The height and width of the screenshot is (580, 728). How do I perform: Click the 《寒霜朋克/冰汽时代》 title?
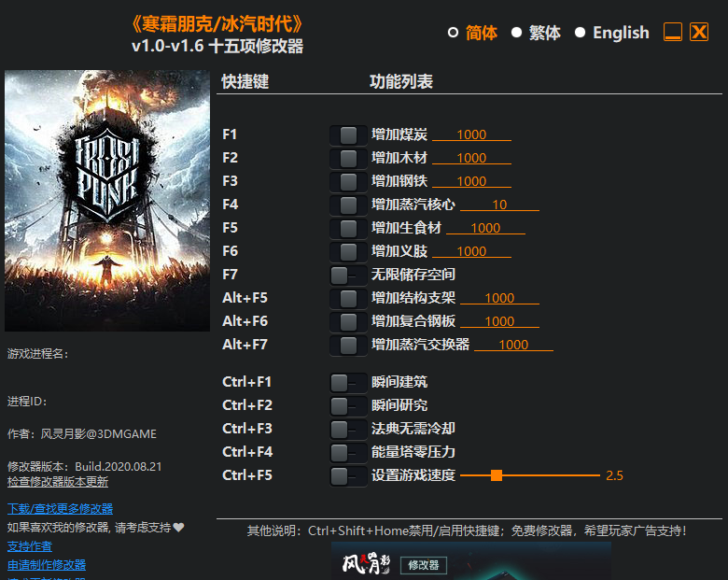click(x=217, y=24)
